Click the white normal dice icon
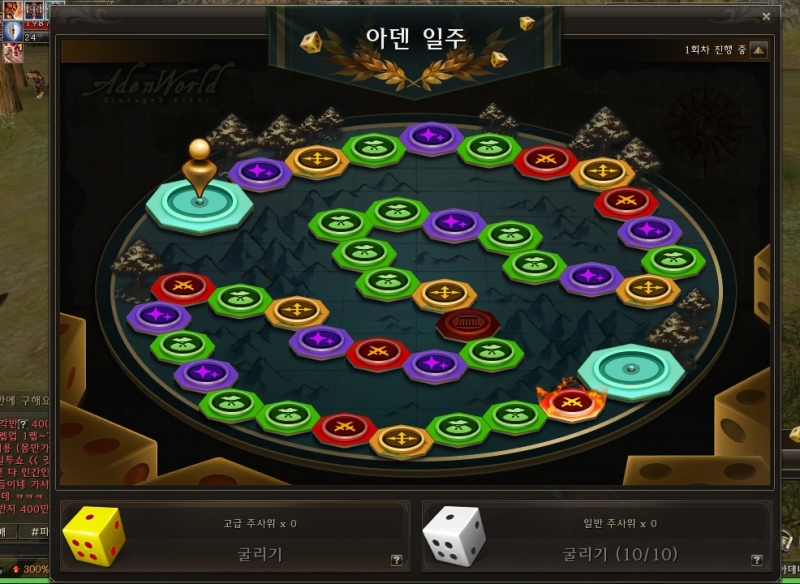Viewport: 800px width, 584px height. [455, 536]
